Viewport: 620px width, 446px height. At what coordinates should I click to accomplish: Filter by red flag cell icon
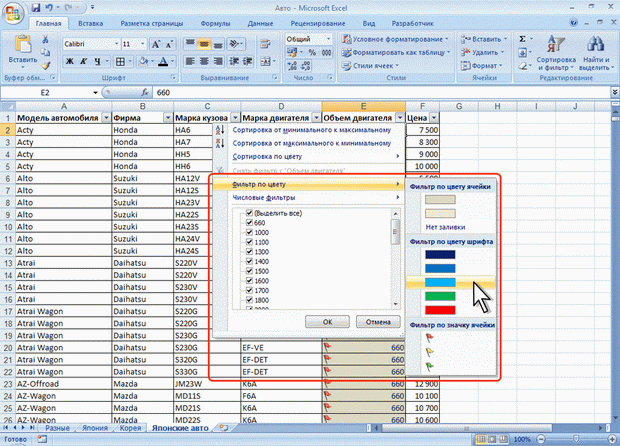click(x=429, y=338)
